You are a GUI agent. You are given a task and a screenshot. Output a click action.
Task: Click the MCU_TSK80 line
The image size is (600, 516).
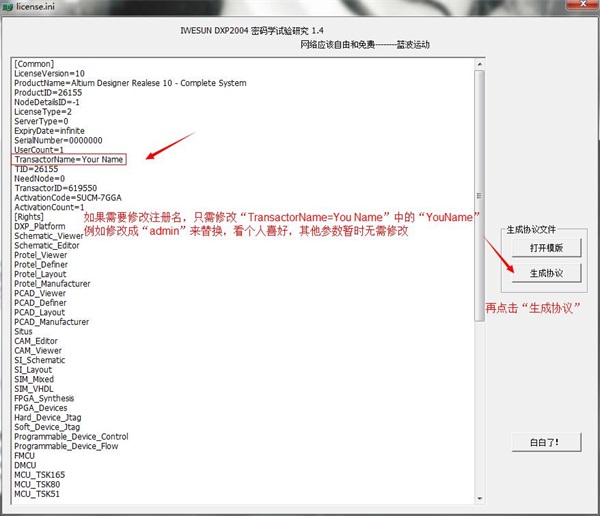pyautogui.click(x=37, y=485)
